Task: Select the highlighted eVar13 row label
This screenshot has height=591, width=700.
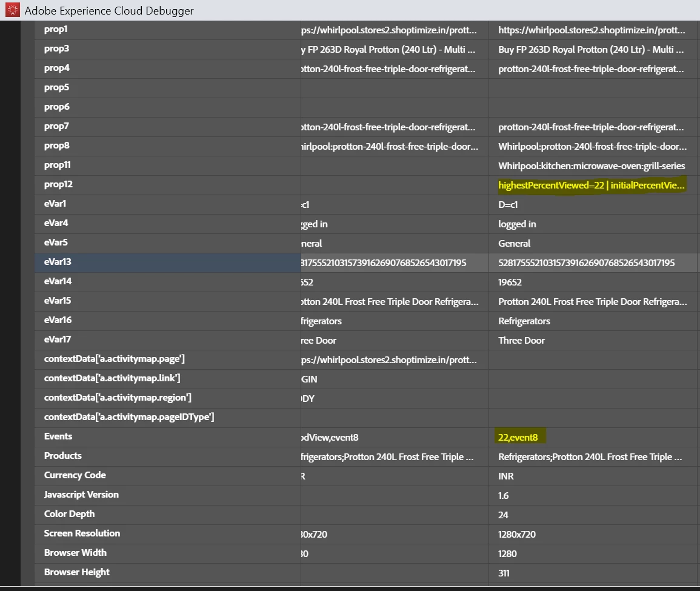Action: (58, 262)
